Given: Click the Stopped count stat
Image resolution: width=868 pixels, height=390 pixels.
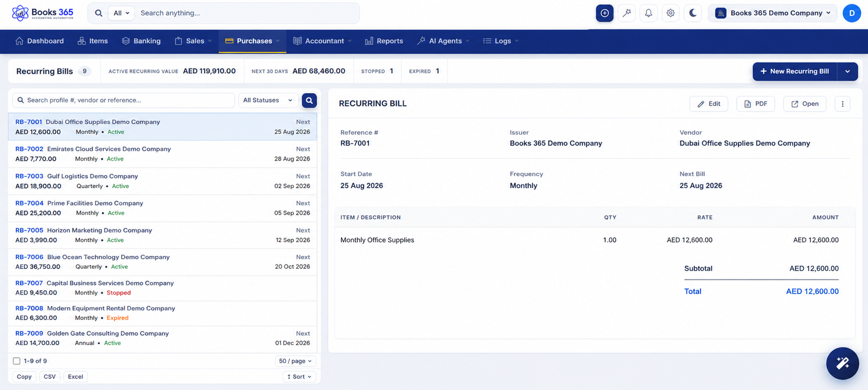Looking at the screenshot, I should coord(377,71).
